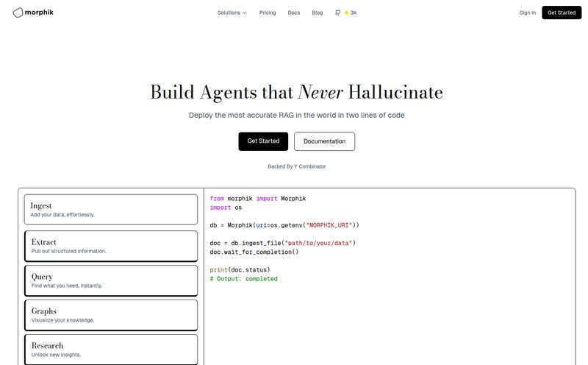
Task: Click "Find what you need, instantly." description
Action: tap(67, 286)
